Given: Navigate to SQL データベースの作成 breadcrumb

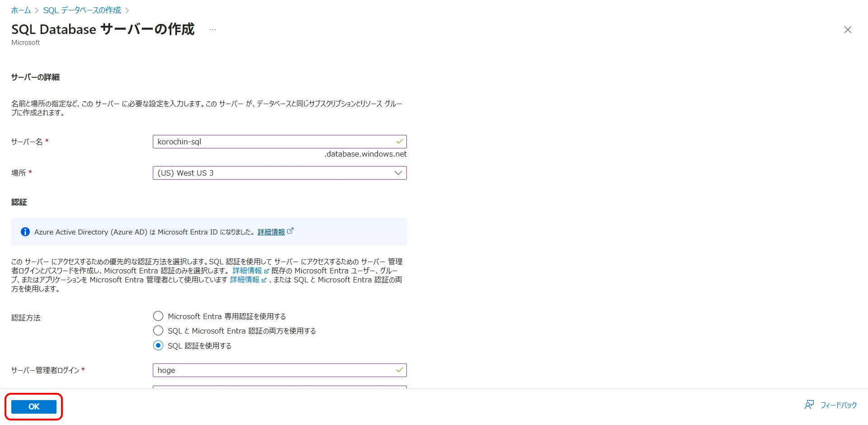Looking at the screenshot, I should 82,10.
